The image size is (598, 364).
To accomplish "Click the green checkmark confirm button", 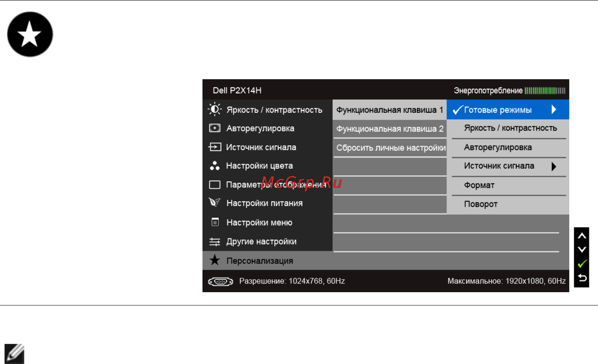I will coord(582,263).
